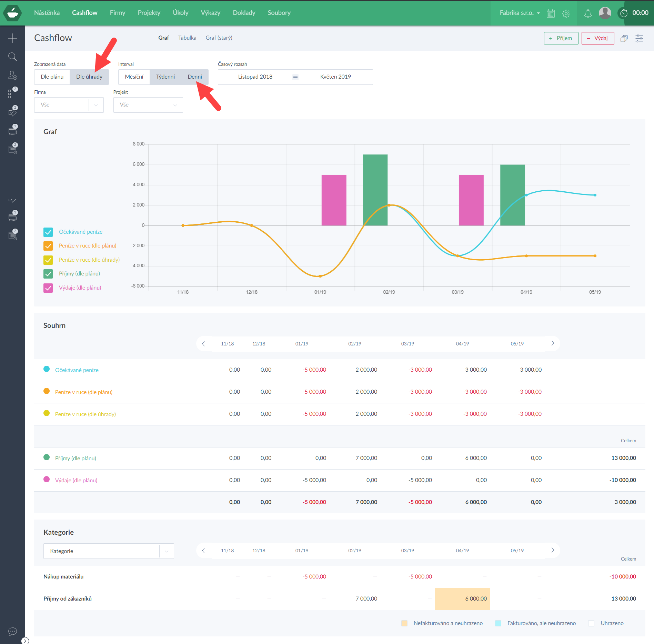Open the settings gear in the top bar
This screenshot has height=644, width=654.
pos(566,13)
